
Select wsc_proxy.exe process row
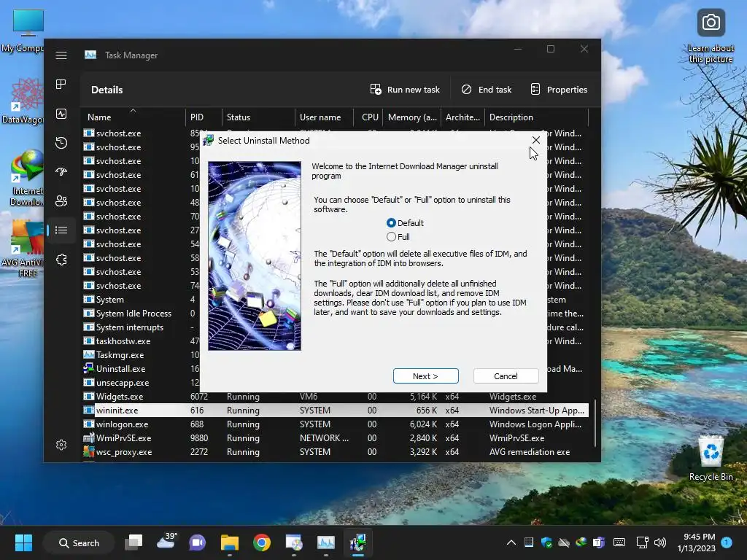point(336,452)
